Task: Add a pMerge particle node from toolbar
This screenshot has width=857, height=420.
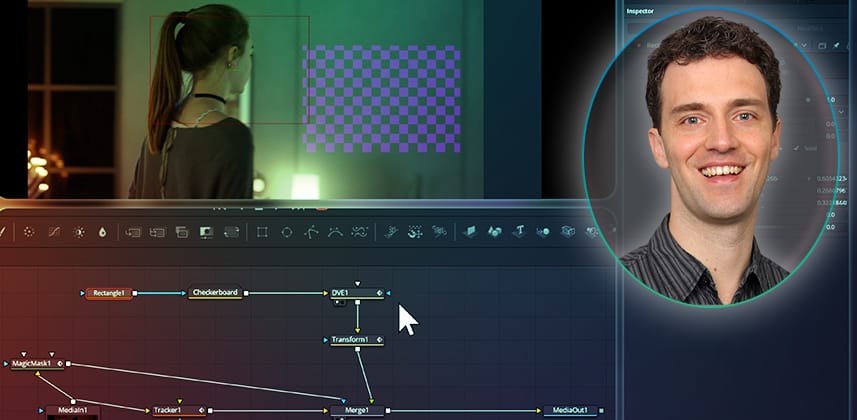Action: [x=415, y=232]
